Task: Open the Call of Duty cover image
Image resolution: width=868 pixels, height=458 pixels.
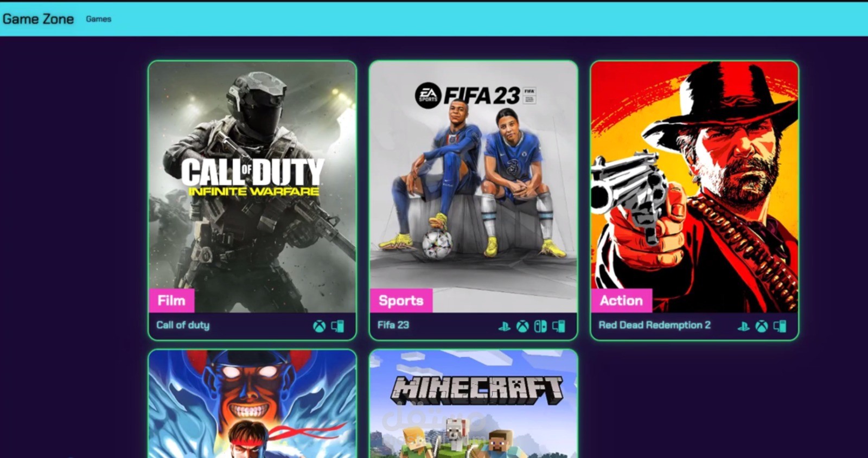Action: point(252,187)
